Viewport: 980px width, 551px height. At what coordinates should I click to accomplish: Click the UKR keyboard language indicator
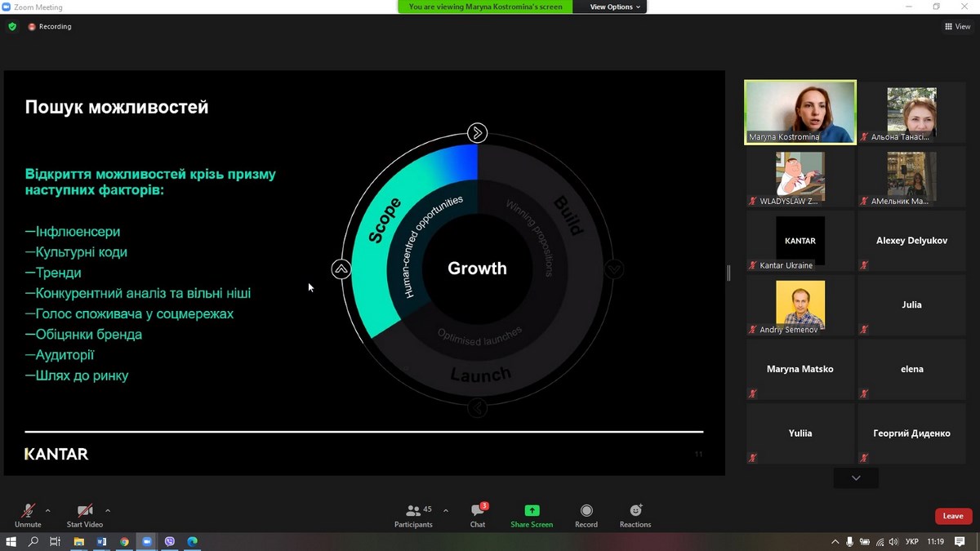click(x=912, y=541)
